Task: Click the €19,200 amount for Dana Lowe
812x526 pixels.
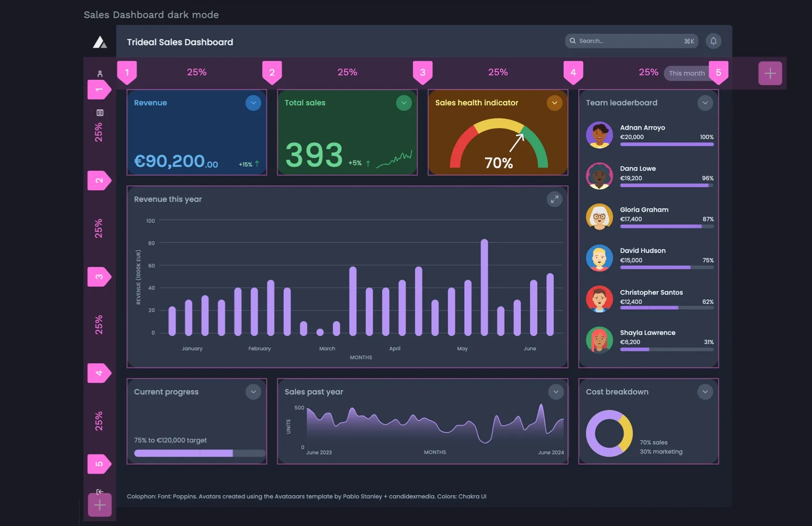Action: tap(631, 178)
